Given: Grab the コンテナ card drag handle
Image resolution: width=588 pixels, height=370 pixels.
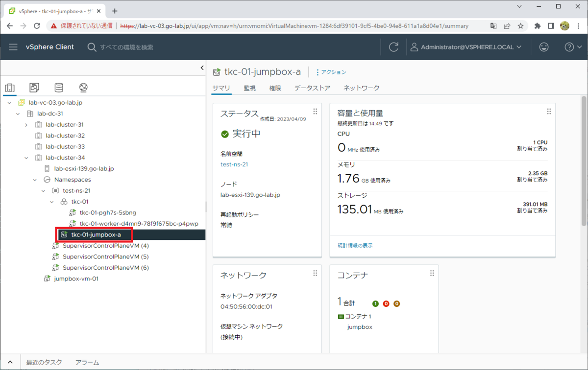Looking at the screenshot, I should click(432, 273).
